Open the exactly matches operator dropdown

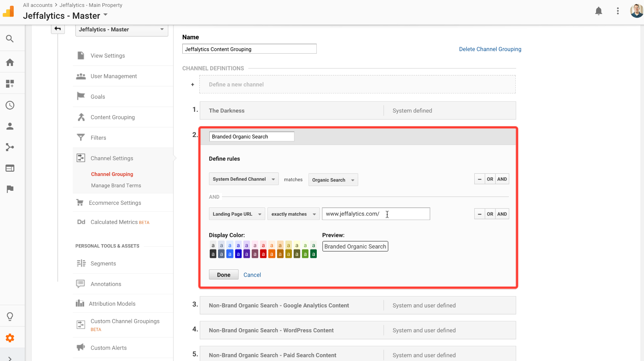click(293, 214)
